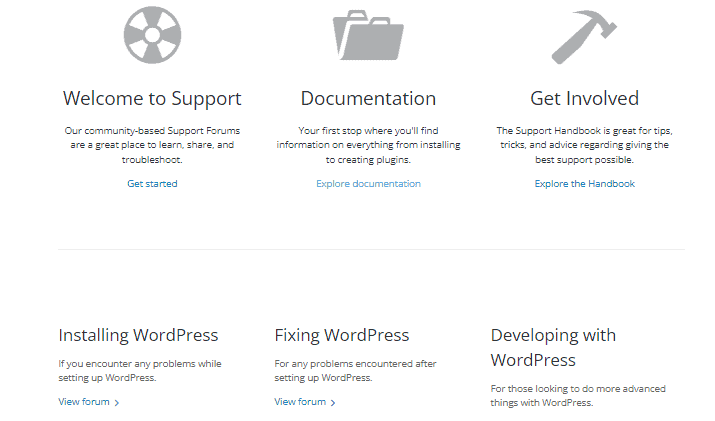Screen dimensions: 715x421
Task: Click the Developing with WordPress heading
Action: pos(553,348)
